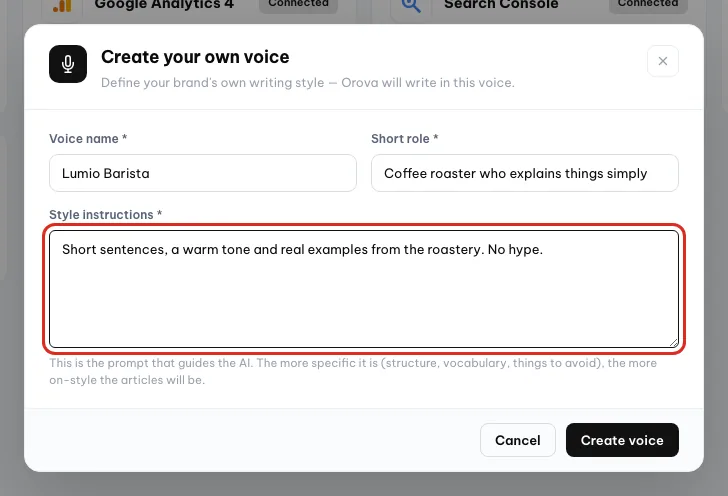Close the Create your own voice dialog

663,61
